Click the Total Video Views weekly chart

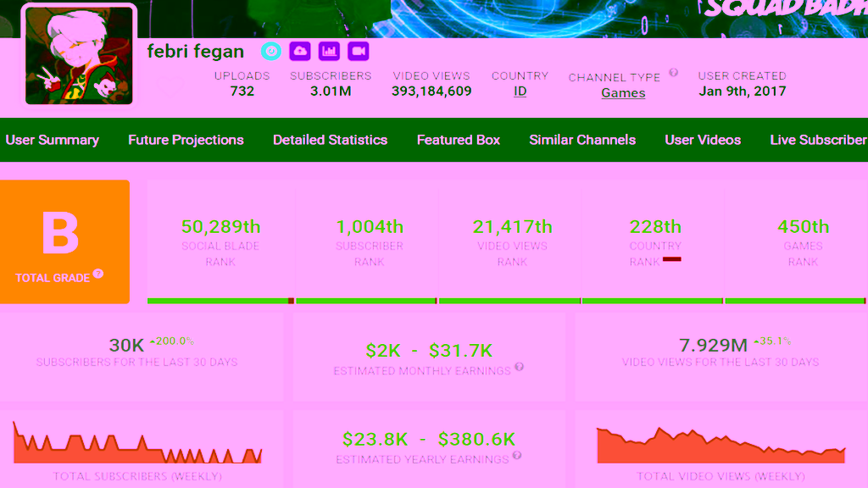721,445
